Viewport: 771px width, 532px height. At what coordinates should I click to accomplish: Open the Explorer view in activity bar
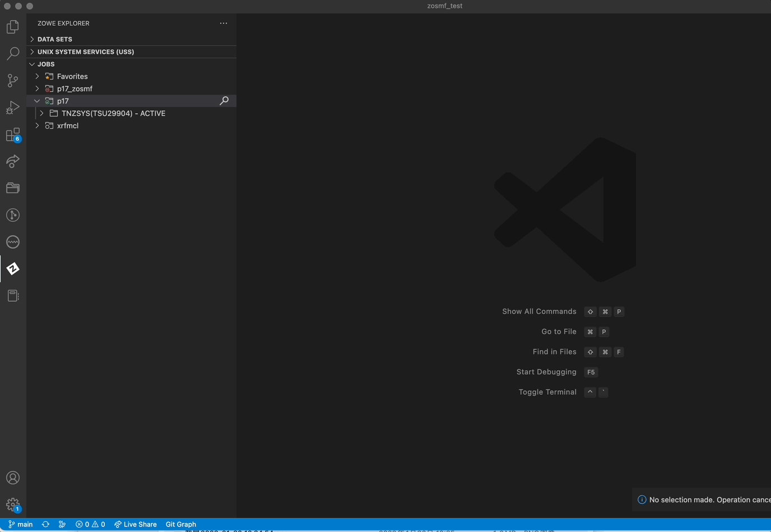coord(13,27)
